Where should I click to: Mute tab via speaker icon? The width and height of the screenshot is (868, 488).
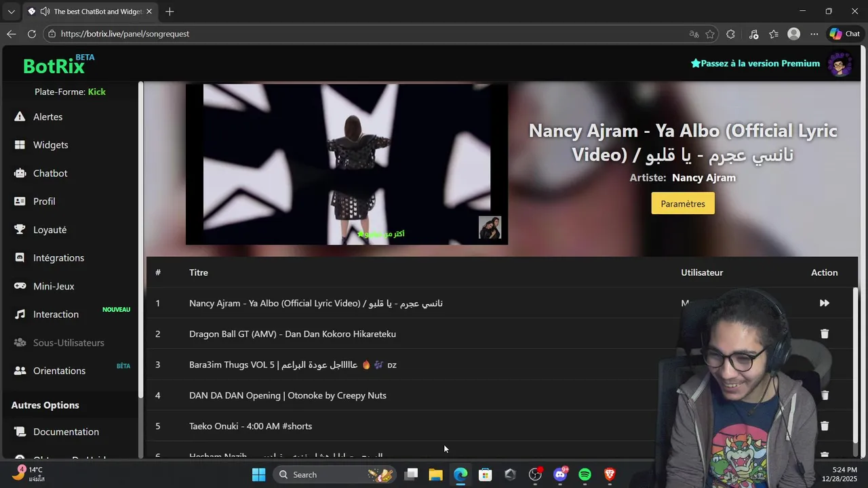pyautogui.click(x=45, y=12)
